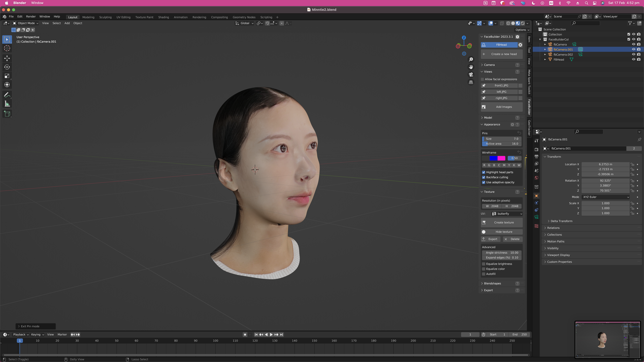Hide FBHead in the outliner via its eye icon
The width and height of the screenshot is (644, 362).
pos(634,59)
